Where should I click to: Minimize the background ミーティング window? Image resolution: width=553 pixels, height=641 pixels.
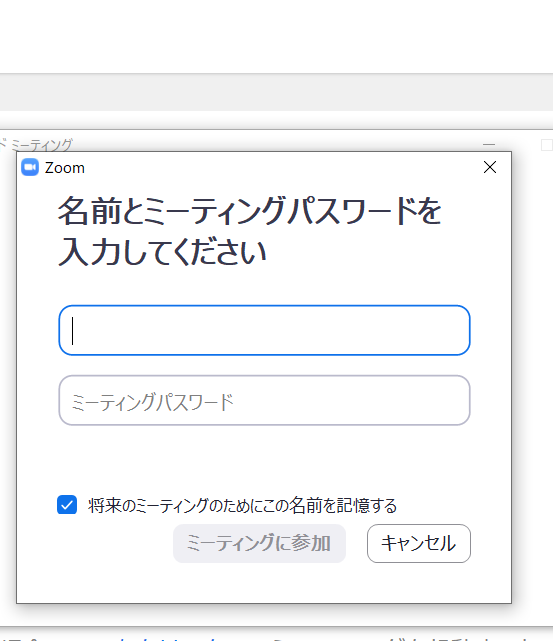point(489,145)
